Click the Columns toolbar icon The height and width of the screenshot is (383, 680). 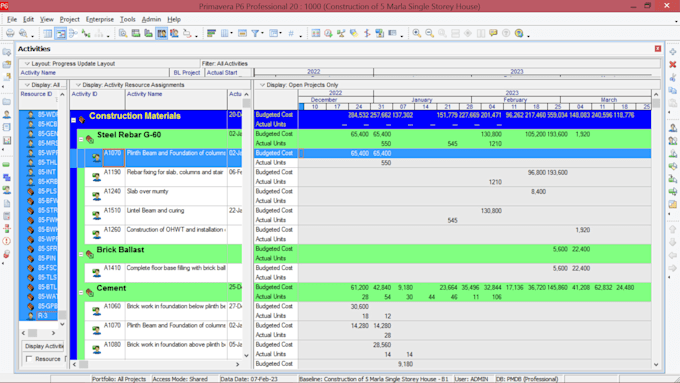[224, 33]
